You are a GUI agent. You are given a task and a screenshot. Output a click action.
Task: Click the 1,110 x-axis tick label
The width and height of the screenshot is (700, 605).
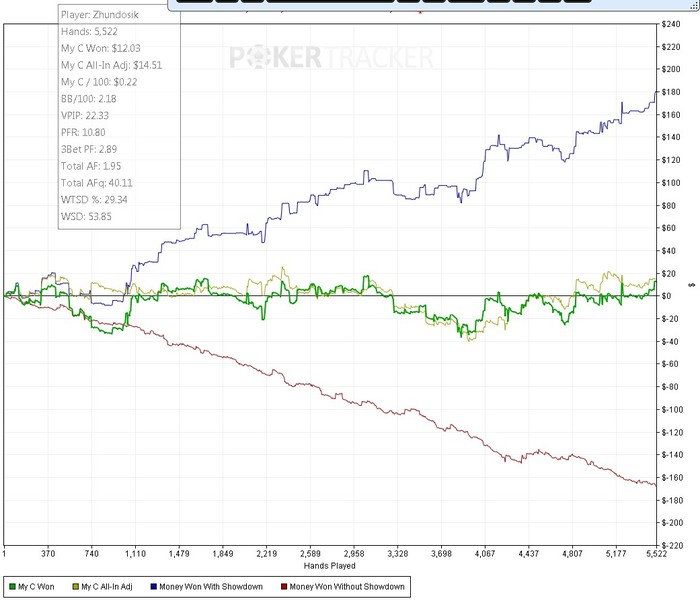(x=135, y=554)
